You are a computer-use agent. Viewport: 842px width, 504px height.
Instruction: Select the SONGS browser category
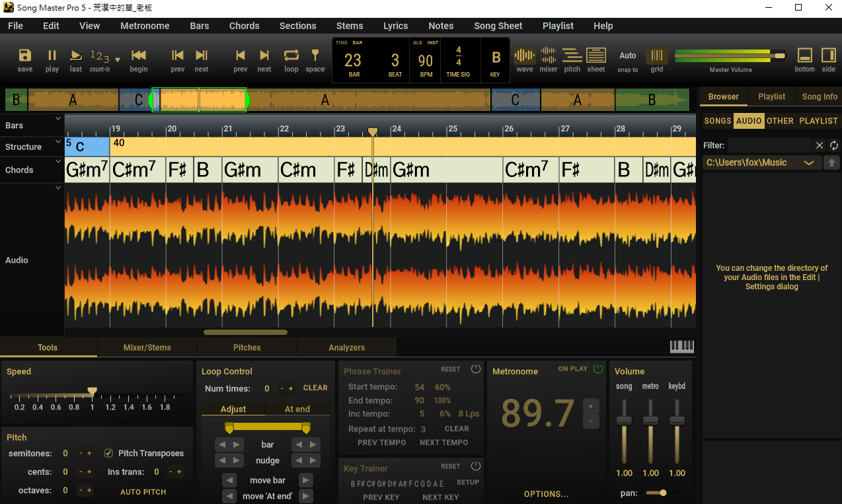718,121
